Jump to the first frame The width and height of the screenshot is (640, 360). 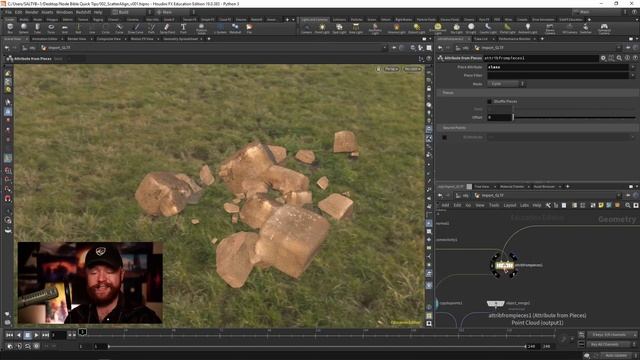[x=9, y=335]
